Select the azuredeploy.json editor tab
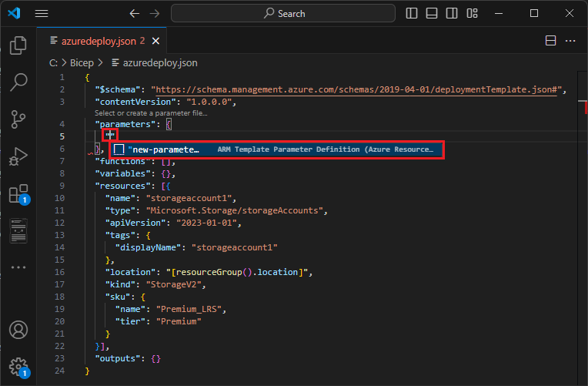The width and height of the screenshot is (588, 386). 102,41
